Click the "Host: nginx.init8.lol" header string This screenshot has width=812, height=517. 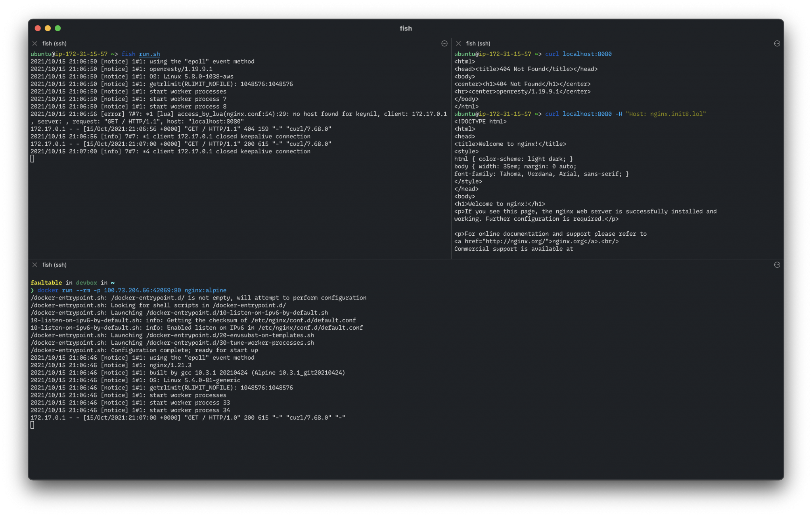click(666, 114)
